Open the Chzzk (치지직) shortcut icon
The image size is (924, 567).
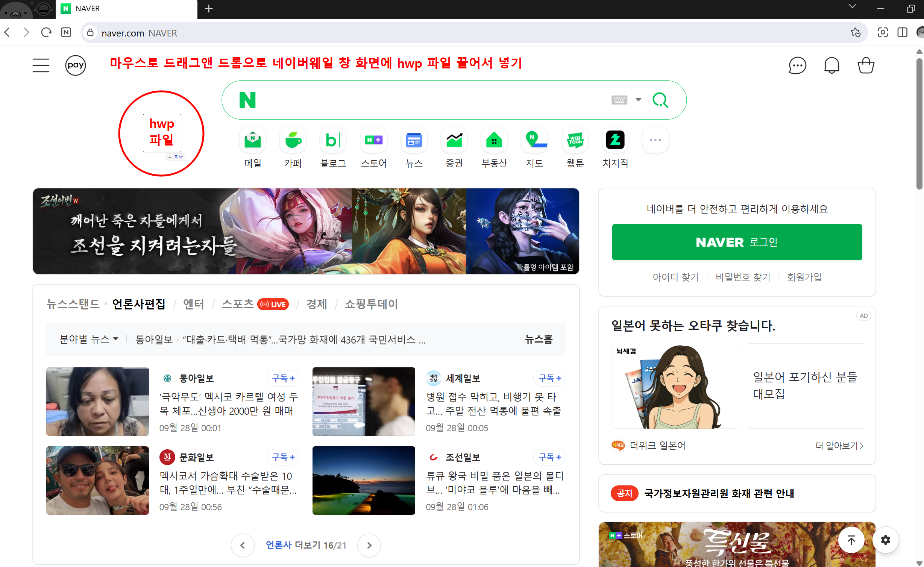[x=615, y=140]
